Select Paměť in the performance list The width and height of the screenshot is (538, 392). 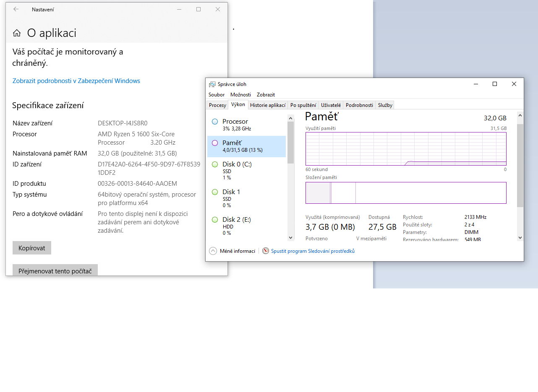pyautogui.click(x=246, y=146)
